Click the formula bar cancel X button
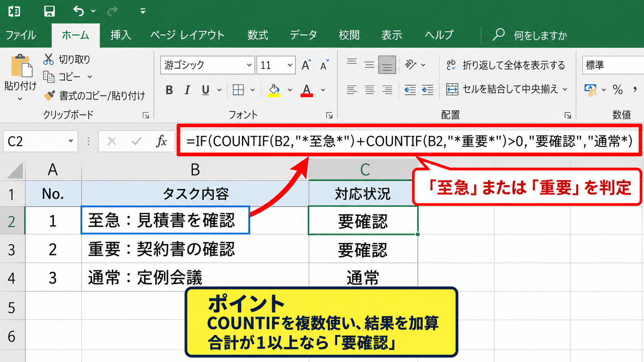 coord(112,141)
